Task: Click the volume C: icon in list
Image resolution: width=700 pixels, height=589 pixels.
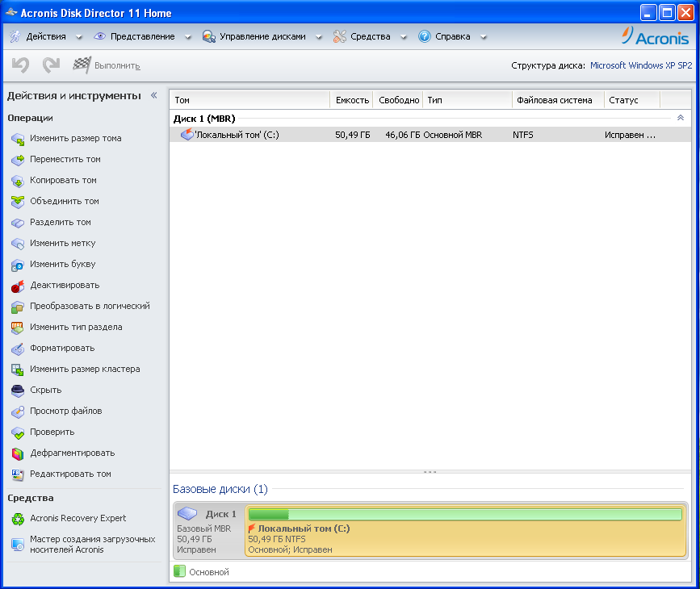Action: [x=187, y=134]
